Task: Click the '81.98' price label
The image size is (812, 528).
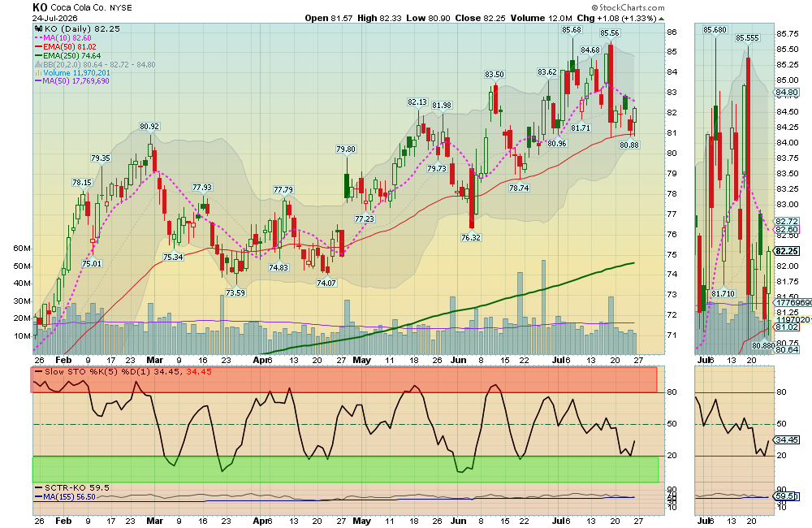Action: [x=442, y=105]
